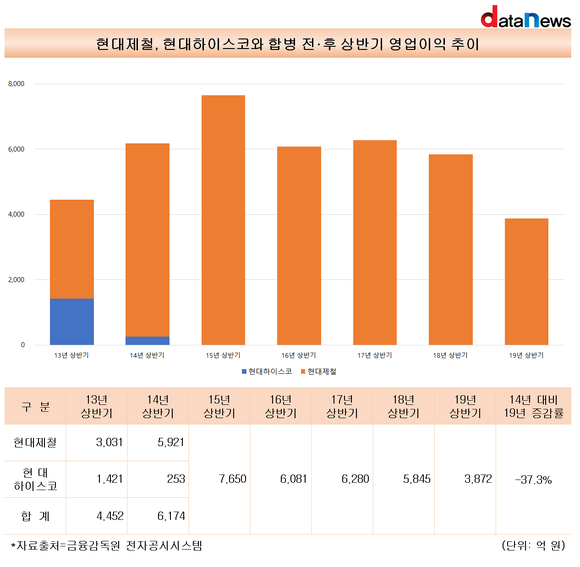
Task: Click the 13년 상반기 x-axis label
Action: pos(71,355)
